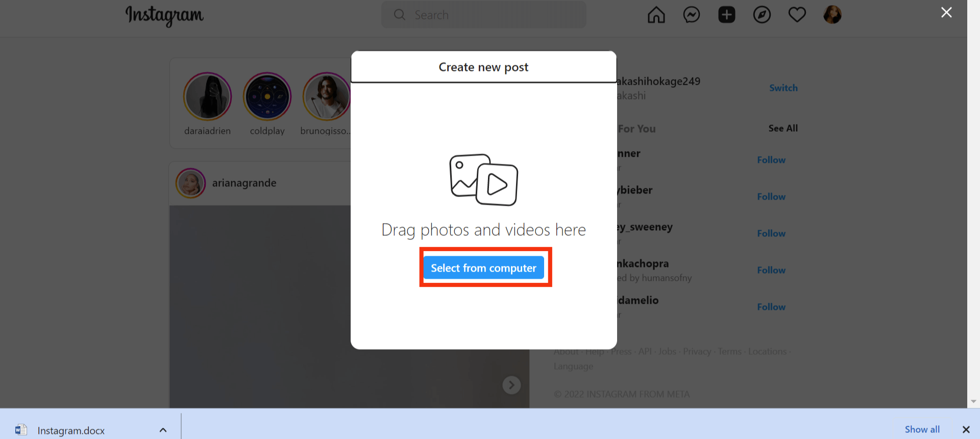Screen dimensions: 980x439
Task: Click the magnifier icon in the search bar
Action: [x=400, y=15]
